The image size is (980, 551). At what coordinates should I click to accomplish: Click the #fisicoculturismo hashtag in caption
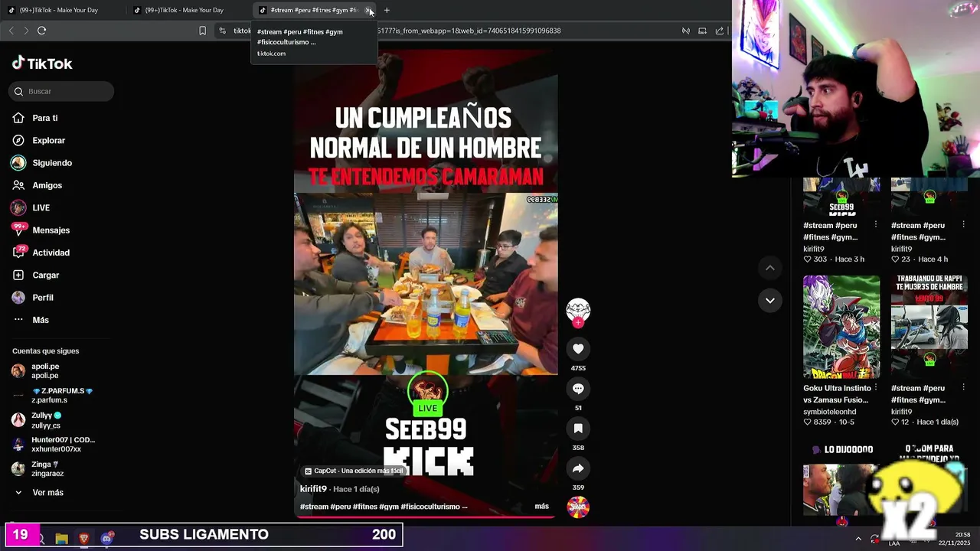tap(430, 507)
